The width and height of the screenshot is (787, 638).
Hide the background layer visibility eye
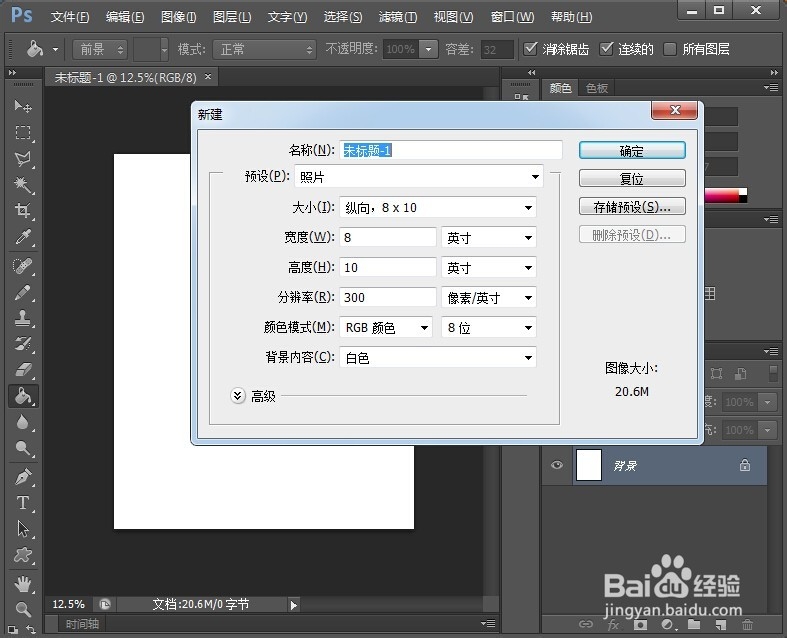(x=557, y=465)
